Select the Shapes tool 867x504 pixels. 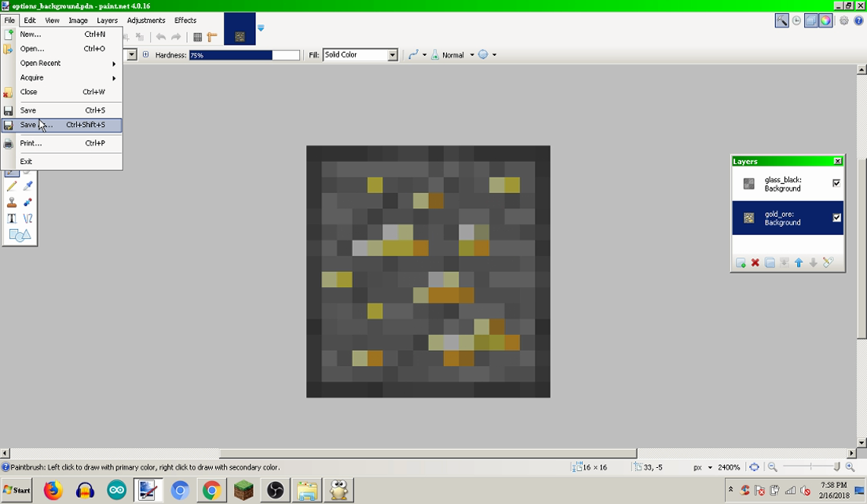[x=20, y=236]
